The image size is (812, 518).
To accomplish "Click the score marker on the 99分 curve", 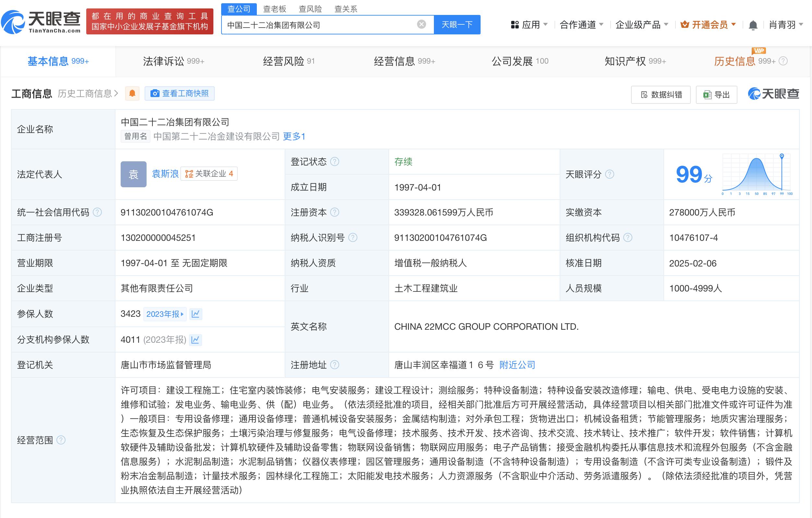I will click(x=782, y=155).
